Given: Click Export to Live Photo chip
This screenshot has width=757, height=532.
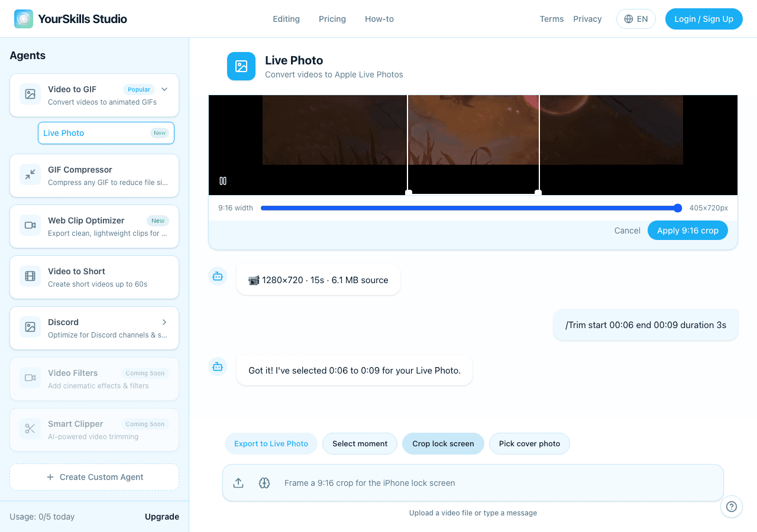Looking at the screenshot, I should [x=271, y=444].
